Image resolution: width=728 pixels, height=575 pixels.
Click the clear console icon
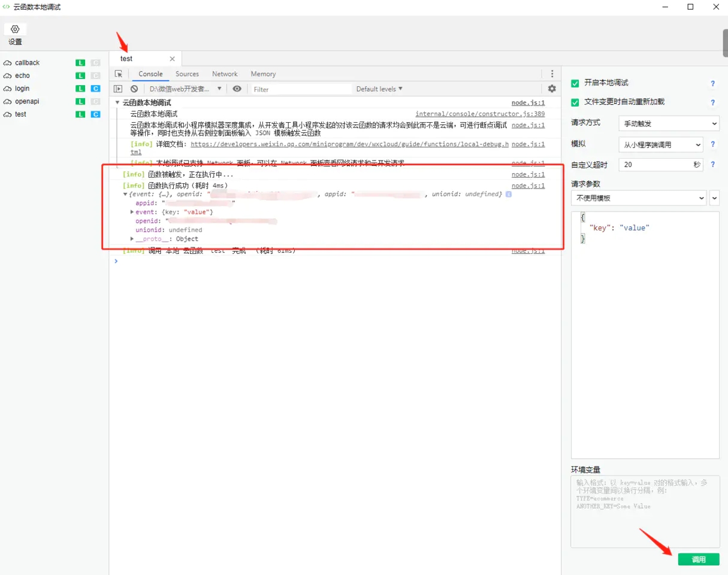coord(134,89)
